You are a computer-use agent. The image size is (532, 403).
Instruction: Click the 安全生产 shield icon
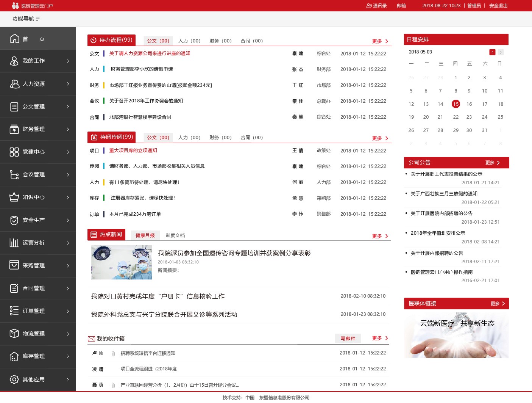pyautogui.click(x=14, y=220)
